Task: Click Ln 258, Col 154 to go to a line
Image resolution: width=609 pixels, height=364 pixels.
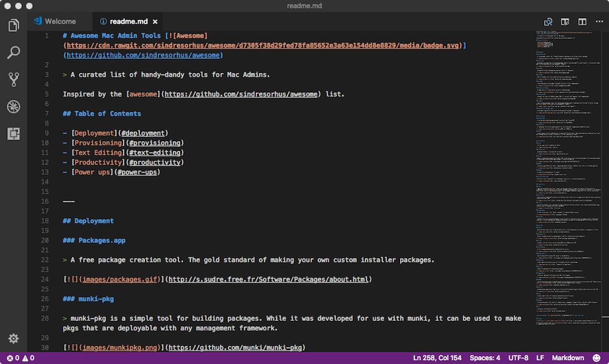Action: pyautogui.click(x=438, y=358)
